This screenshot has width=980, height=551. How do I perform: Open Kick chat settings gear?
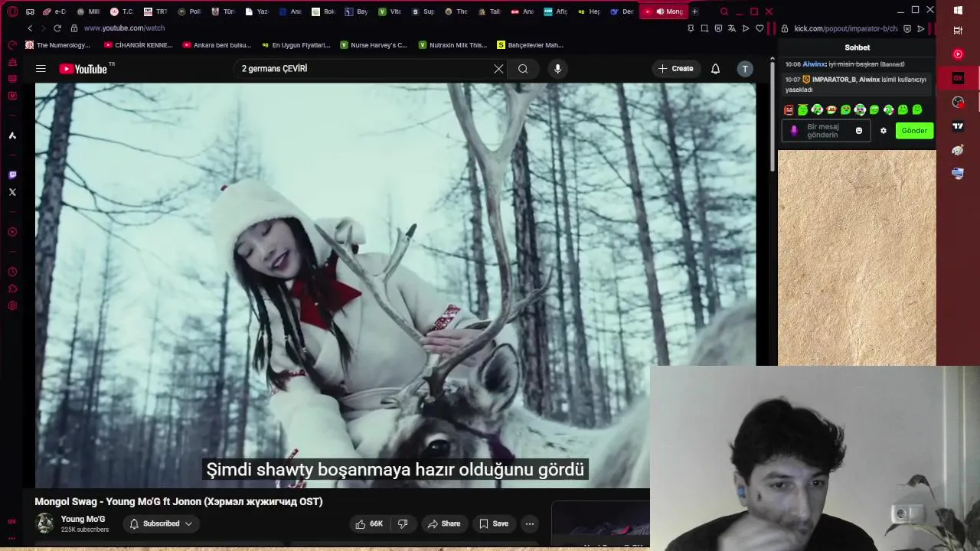[x=883, y=131]
